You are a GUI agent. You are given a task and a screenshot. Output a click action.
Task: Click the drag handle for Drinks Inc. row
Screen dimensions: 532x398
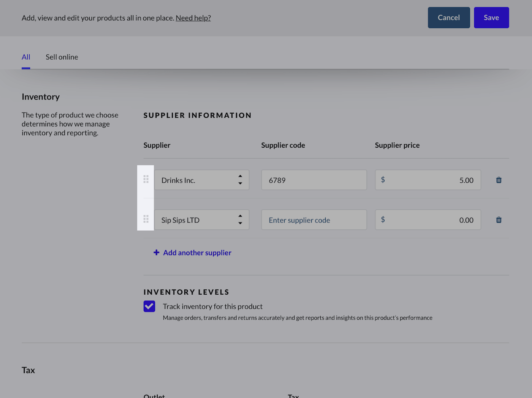(146, 179)
